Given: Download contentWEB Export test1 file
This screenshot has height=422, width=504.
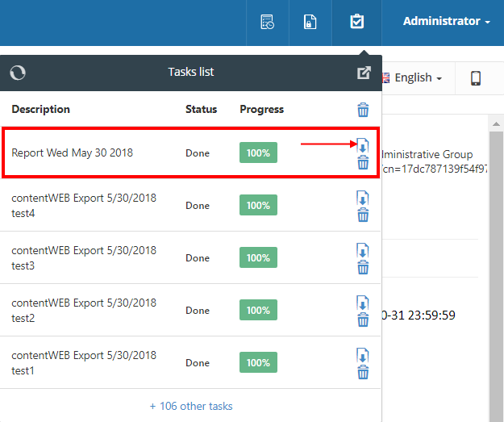Looking at the screenshot, I should click(x=363, y=356).
